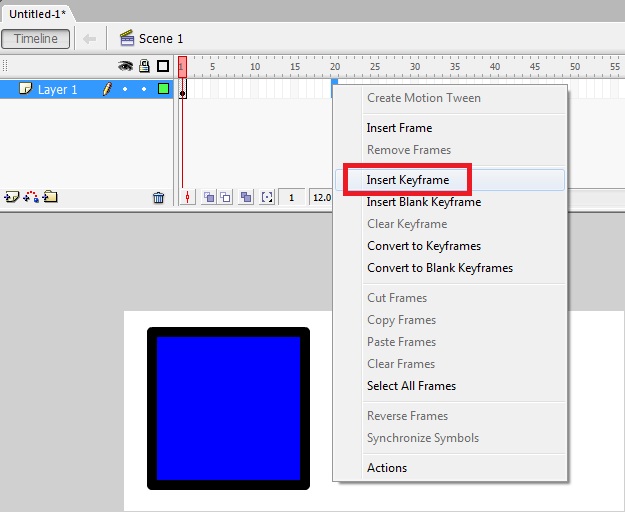Click the Insert Layer Folder icon
625x512 pixels.
[50, 197]
